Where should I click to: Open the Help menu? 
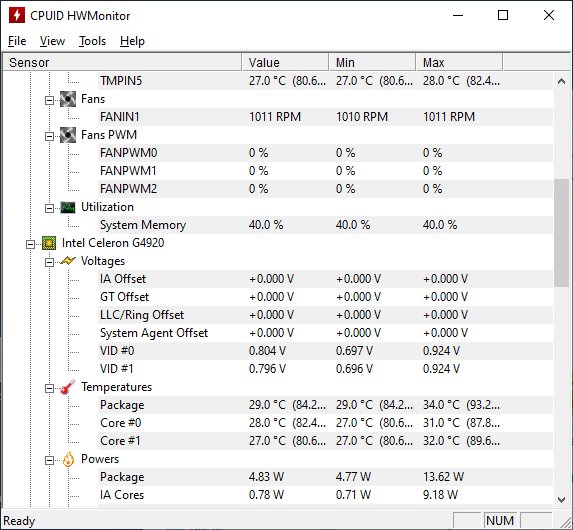tap(132, 41)
